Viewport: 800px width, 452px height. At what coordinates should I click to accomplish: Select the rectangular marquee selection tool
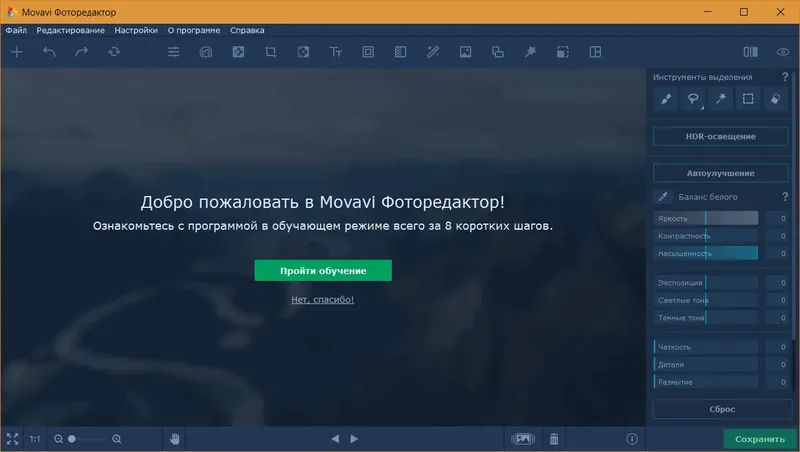tap(748, 99)
